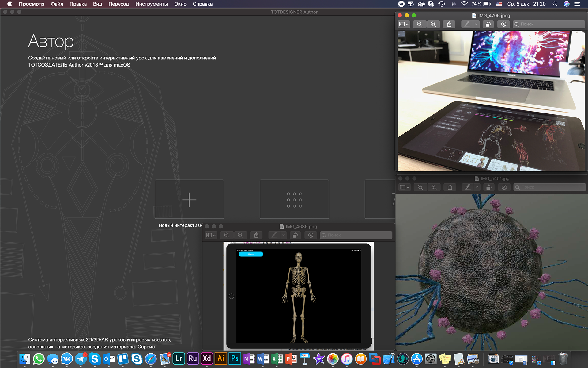Open the Siri icon in the menu bar
The image size is (588, 368).
pos(567,4)
